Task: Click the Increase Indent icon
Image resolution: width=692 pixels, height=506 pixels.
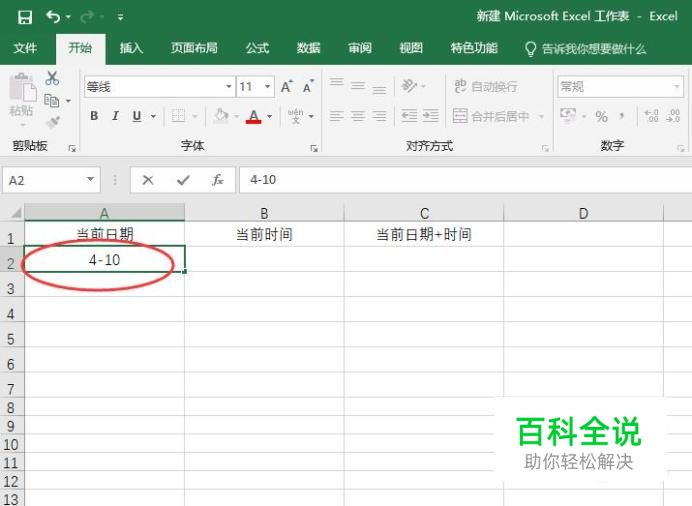Action: point(431,116)
